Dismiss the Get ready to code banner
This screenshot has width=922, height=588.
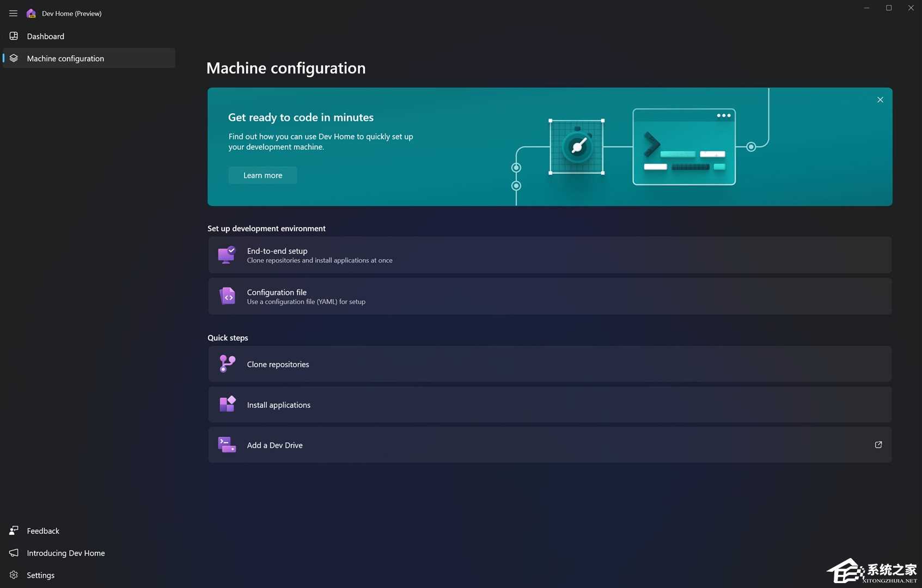tap(880, 100)
